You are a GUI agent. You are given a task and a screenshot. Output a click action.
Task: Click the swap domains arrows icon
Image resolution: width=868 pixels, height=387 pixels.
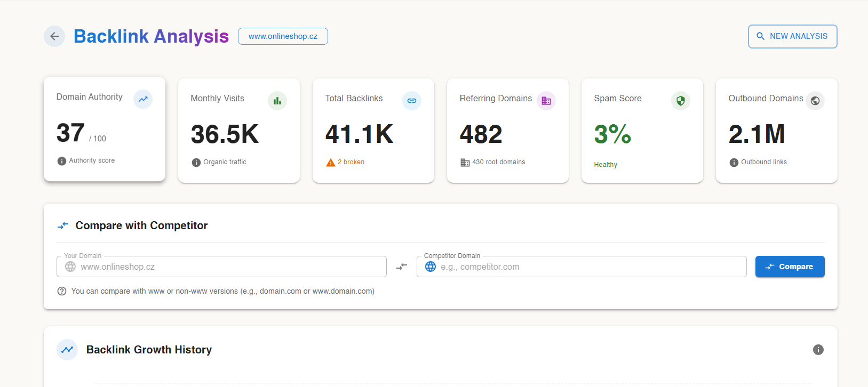pyautogui.click(x=402, y=267)
